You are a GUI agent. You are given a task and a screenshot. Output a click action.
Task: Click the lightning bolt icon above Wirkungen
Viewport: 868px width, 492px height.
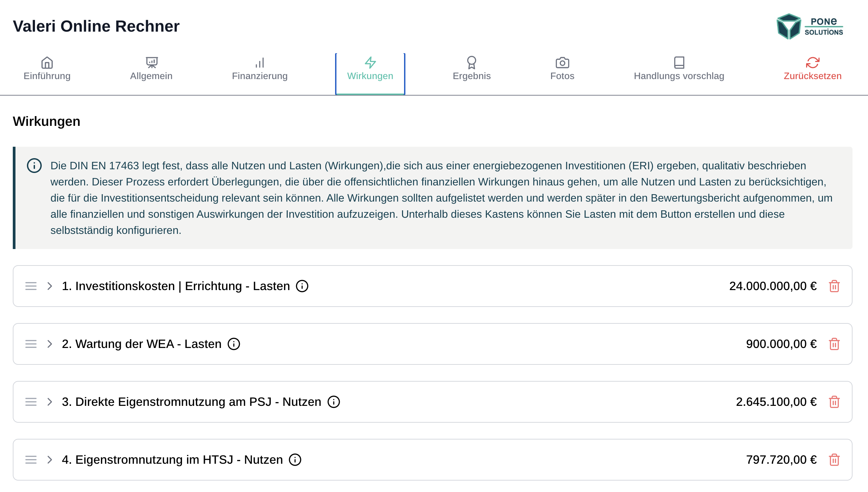(x=370, y=63)
